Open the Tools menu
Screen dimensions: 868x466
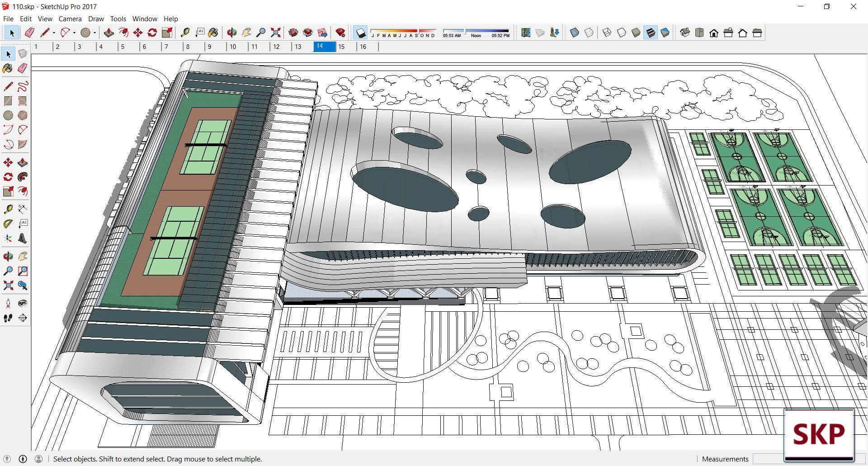[x=118, y=19]
